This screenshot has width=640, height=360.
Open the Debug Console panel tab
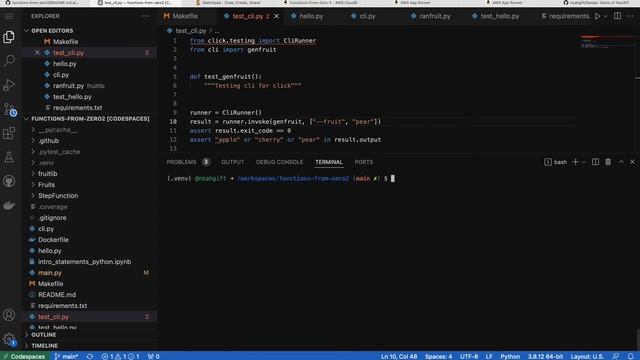(279, 162)
